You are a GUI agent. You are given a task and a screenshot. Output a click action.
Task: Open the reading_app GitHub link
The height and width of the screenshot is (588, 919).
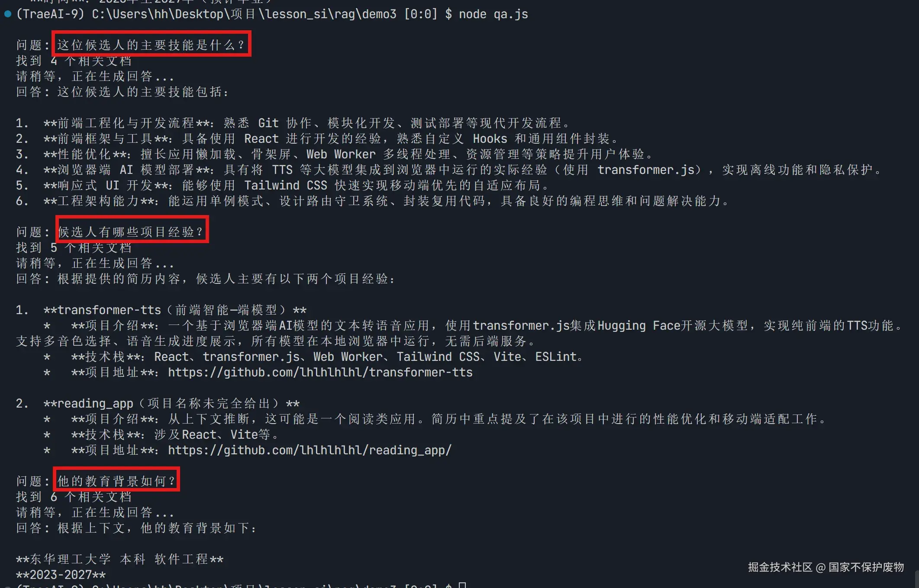(x=310, y=450)
